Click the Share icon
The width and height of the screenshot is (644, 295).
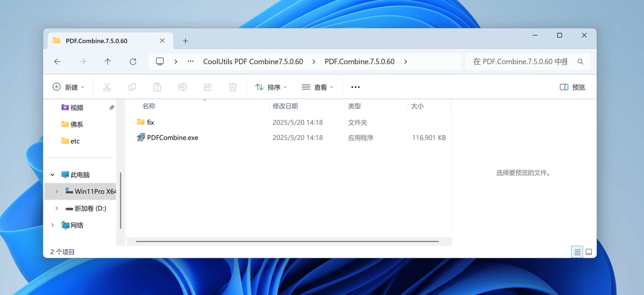(x=208, y=87)
